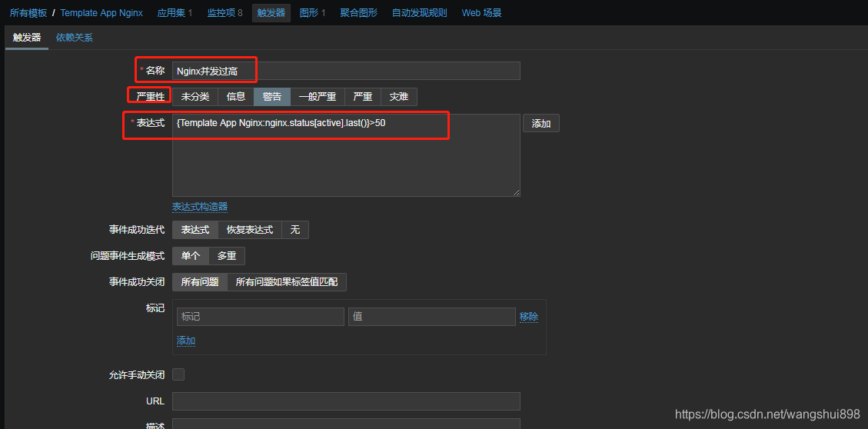The height and width of the screenshot is (429, 868).
Task: Open 聚合图形 section
Action: 359,13
